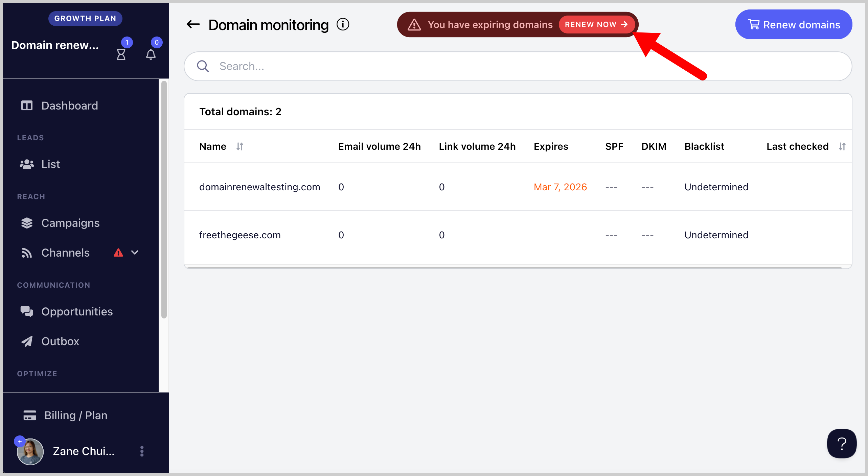
Task: Open the notifications bell icon
Action: click(x=151, y=54)
